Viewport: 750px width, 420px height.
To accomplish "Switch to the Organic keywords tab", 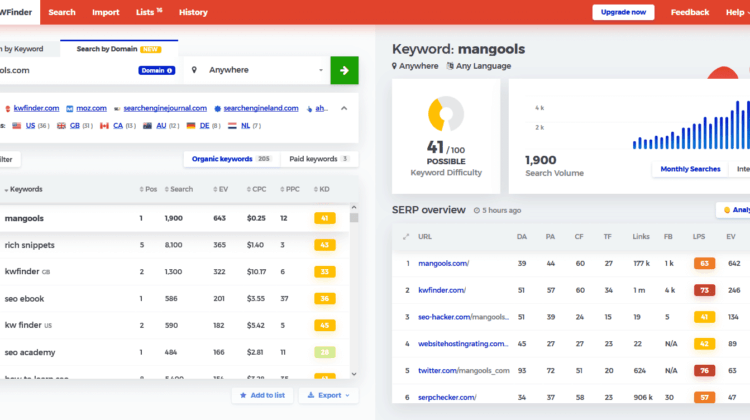I will point(231,159).
